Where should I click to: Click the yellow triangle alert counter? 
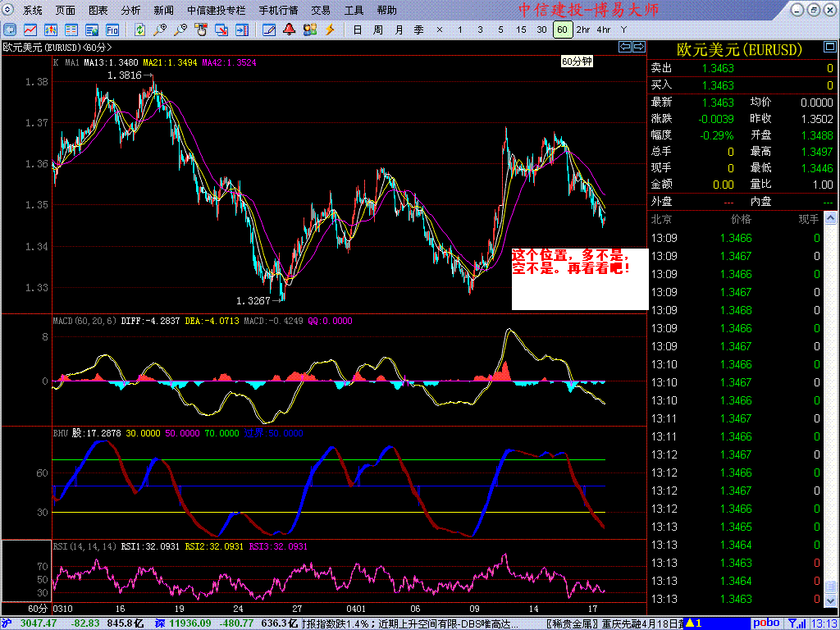tap(695, 623)
